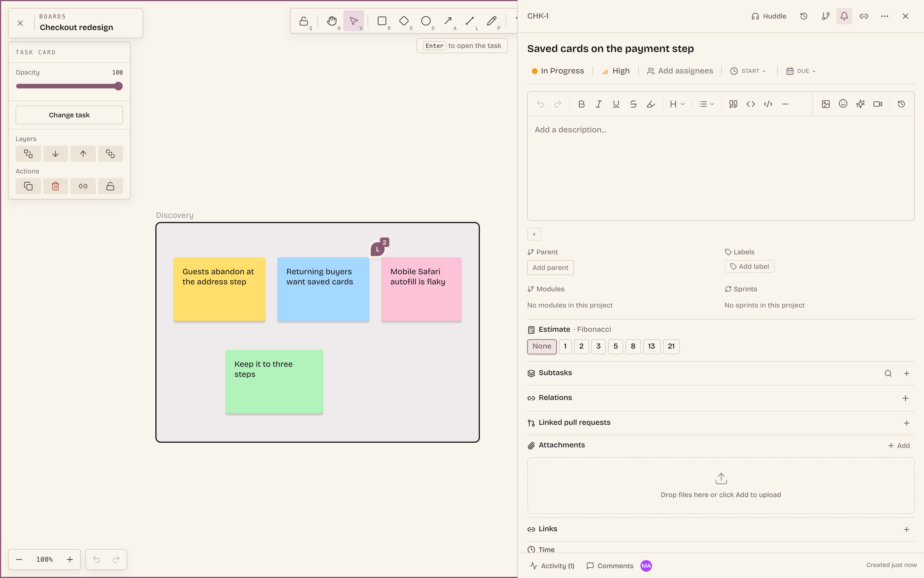Select the Hand pan tool
924x578 pixels.
click(x=331, y=21)
